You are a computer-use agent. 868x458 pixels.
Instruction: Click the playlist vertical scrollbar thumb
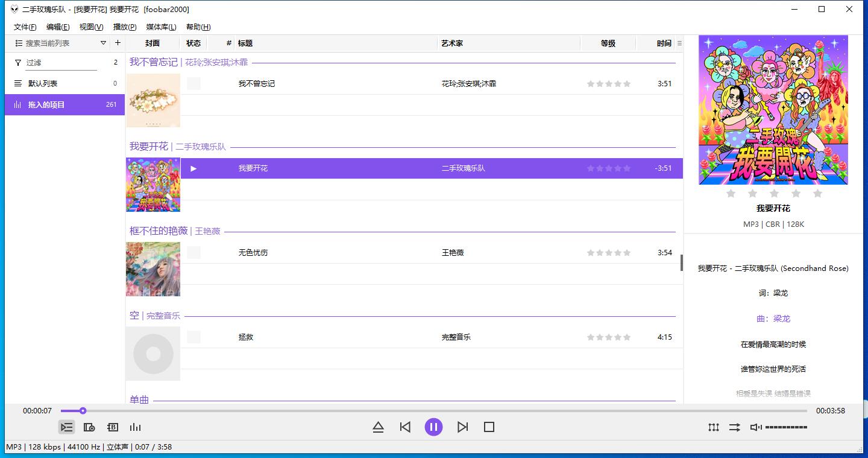tap(682, 262)
